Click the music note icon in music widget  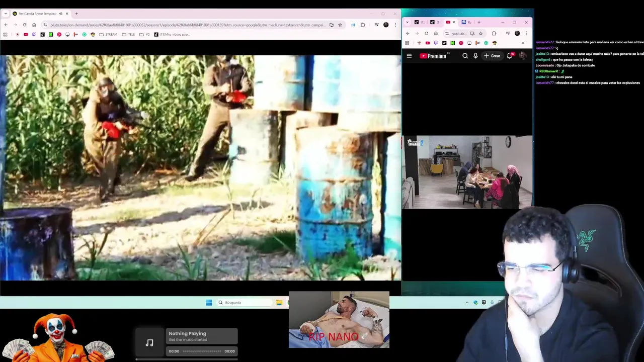[x=149, y=343]
